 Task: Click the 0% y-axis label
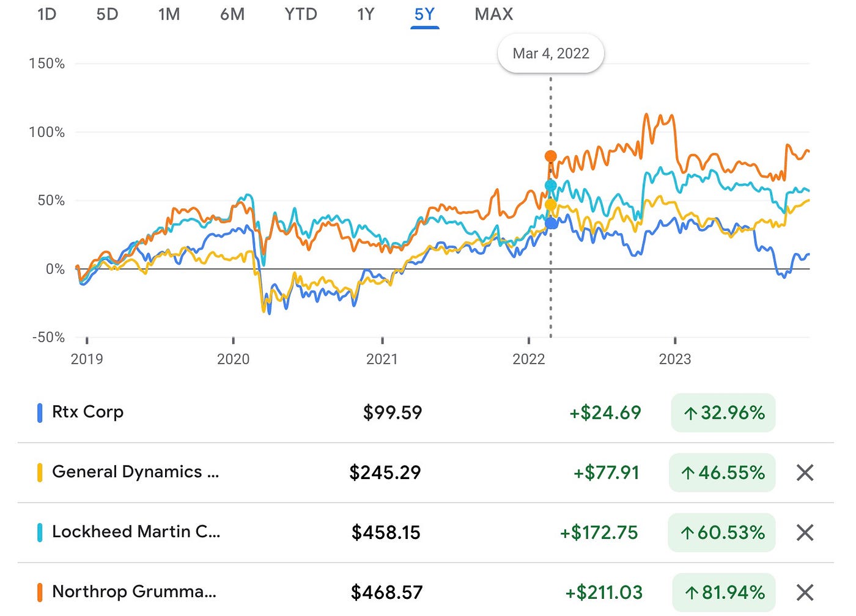point(55,269)
